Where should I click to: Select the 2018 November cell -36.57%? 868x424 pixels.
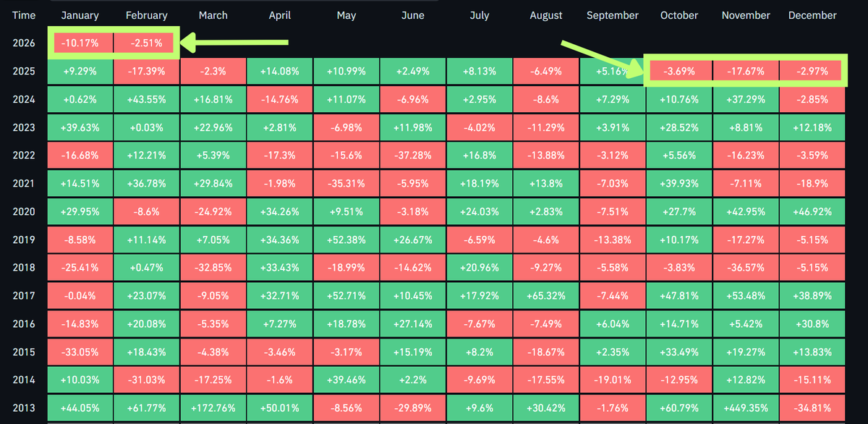(745, 267)
